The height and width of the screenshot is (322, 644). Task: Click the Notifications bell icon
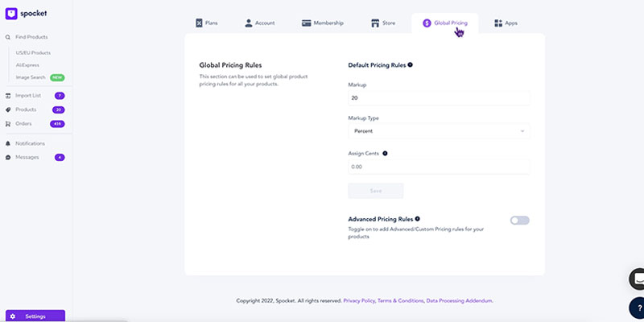pyautogui.click(x=8, y=143)
